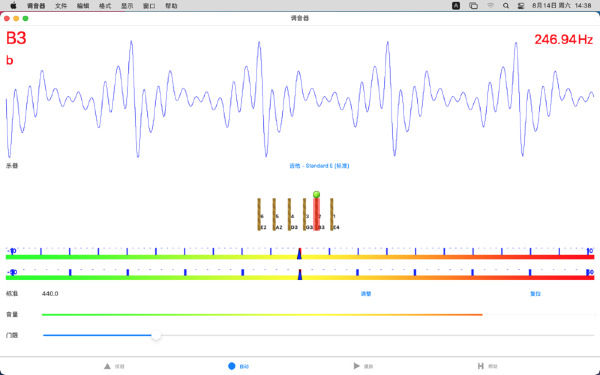Open the H help tab at bottom
600x375 pixels.
coord(487,366)
